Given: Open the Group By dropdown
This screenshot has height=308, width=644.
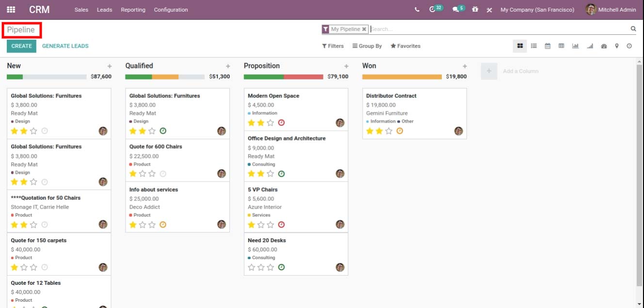Looking at the screenshot, I should pyautogui.click(x=367, y=46).
